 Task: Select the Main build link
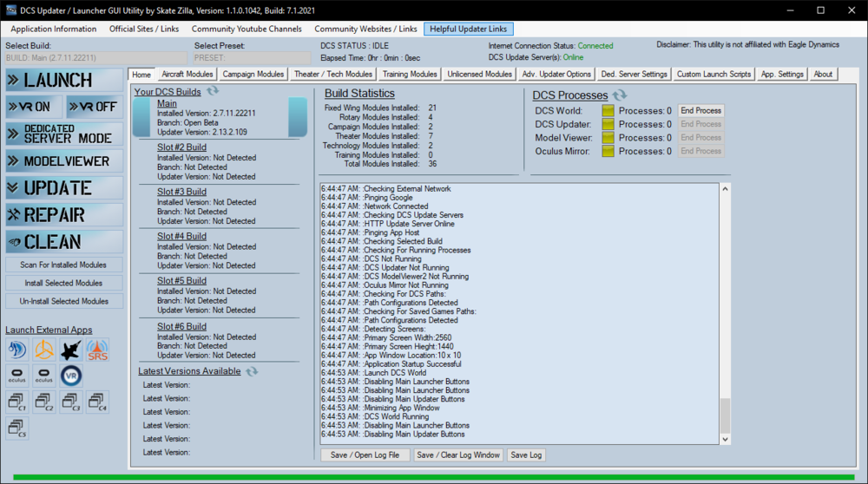pyautogui.click(x=167, y=103)
